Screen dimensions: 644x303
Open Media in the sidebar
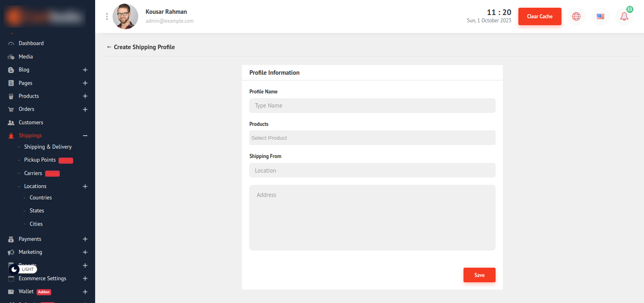[26, 57]
